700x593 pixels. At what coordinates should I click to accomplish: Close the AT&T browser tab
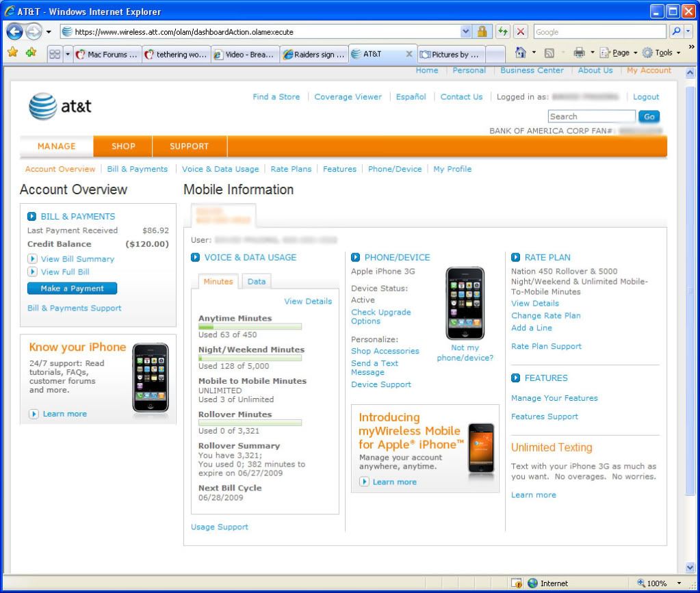point(409,54)
